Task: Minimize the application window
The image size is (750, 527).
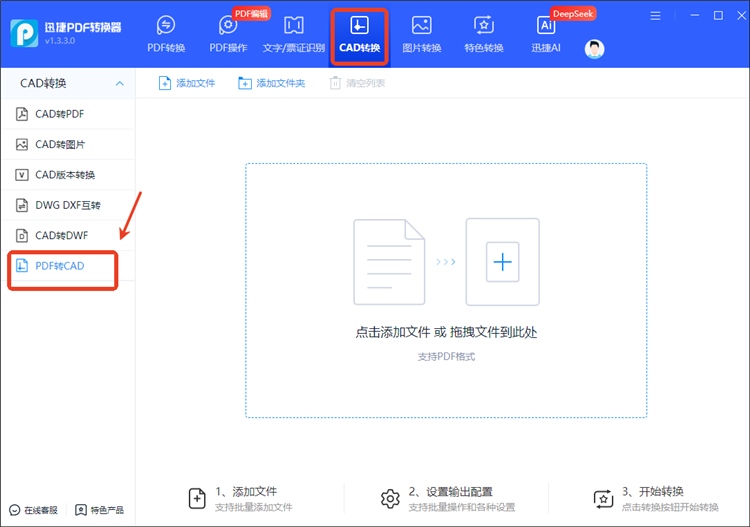Action: (695, 16)
